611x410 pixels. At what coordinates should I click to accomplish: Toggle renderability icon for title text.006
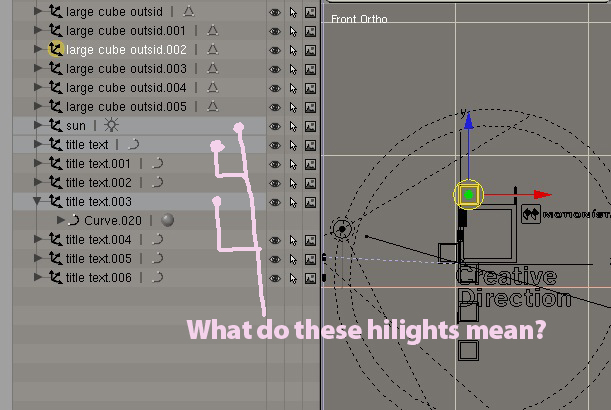(x=310, y=278)
